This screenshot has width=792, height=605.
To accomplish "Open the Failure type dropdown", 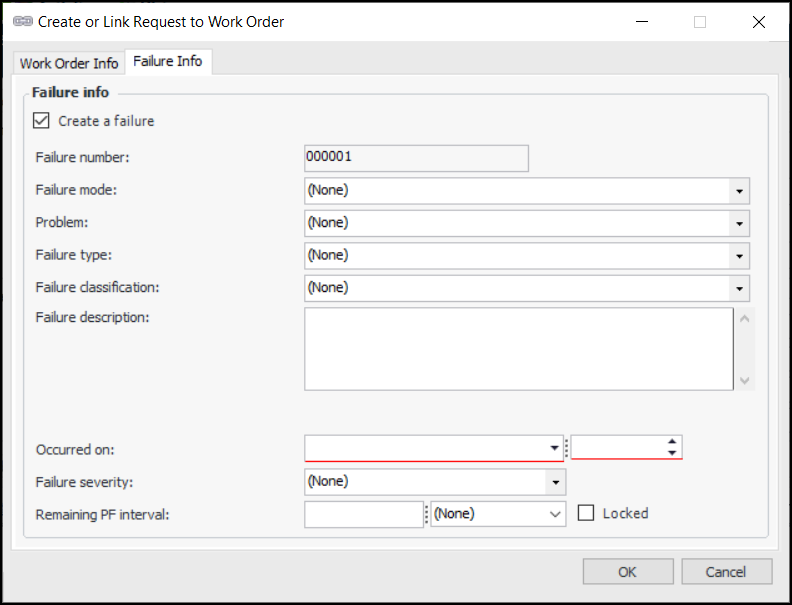I will (739, 256).
